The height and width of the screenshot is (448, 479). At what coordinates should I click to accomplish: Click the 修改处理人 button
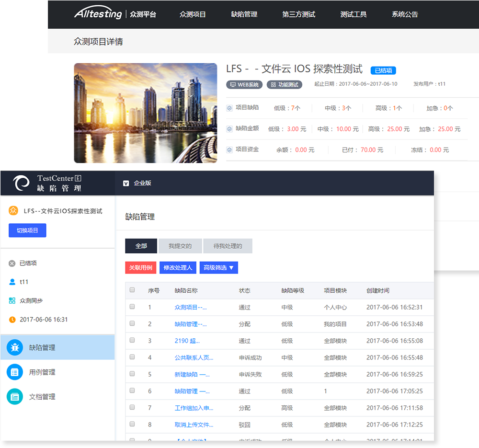(178, 268)
